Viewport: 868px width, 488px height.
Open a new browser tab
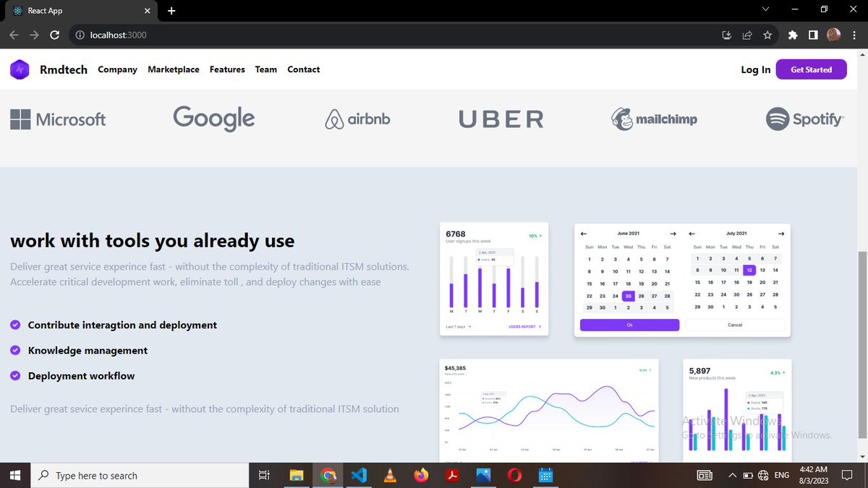[171, 11]
